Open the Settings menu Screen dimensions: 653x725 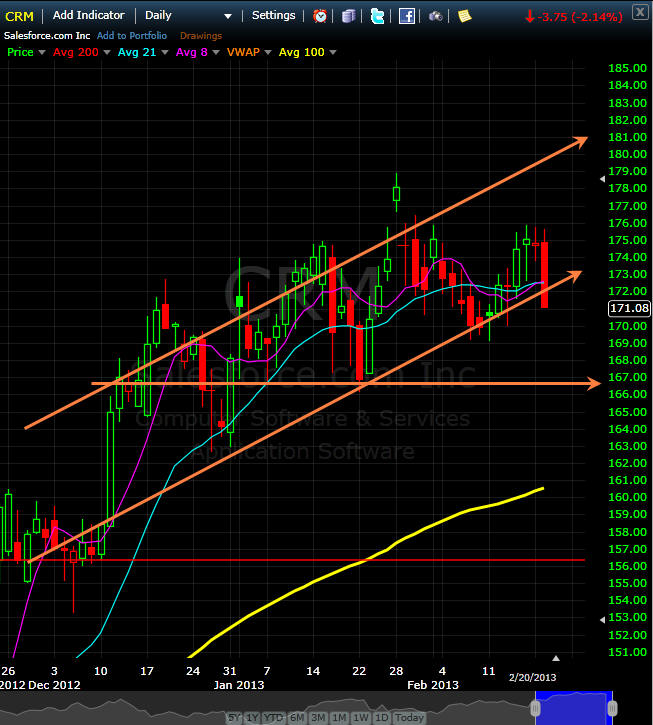tap(273, 15)
